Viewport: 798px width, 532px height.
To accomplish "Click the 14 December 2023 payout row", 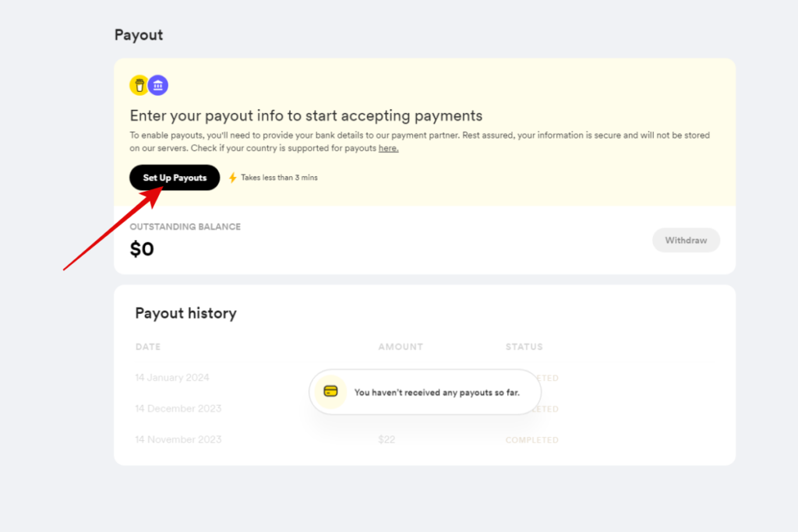I will [178, 409].
